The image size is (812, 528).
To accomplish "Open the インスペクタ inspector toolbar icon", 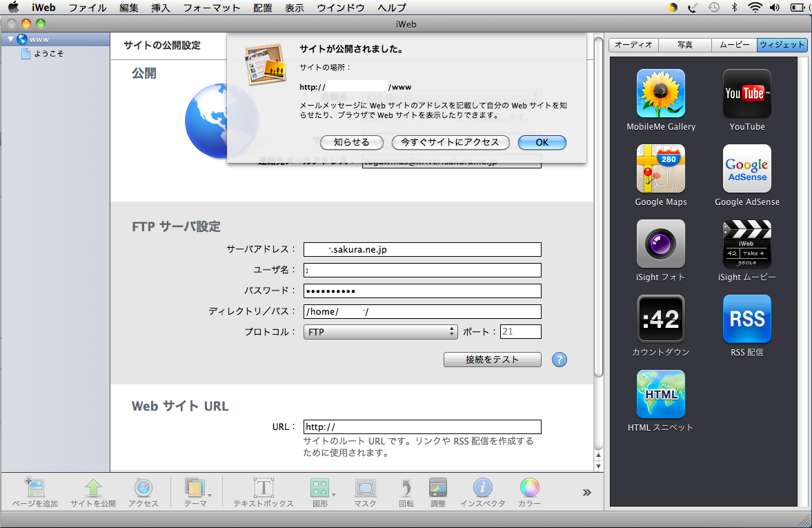I will point(482,489).
